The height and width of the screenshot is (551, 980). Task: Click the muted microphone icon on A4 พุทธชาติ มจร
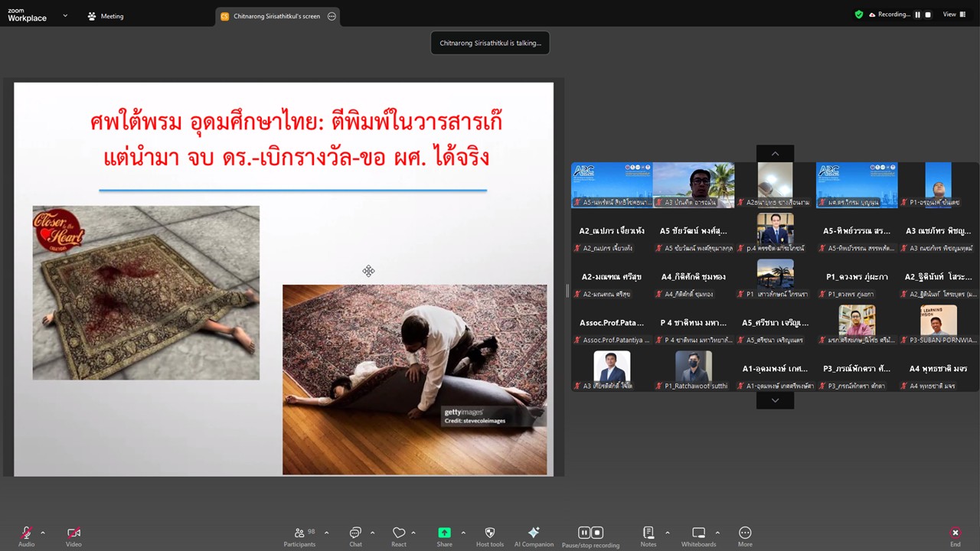(x=904, y=386)
